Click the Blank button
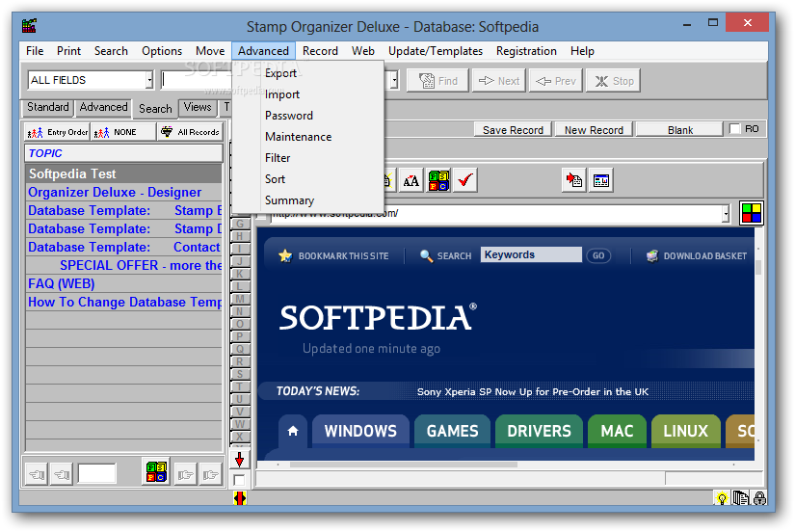The height and width of the screenshot is (532, 795). point(680,130)
